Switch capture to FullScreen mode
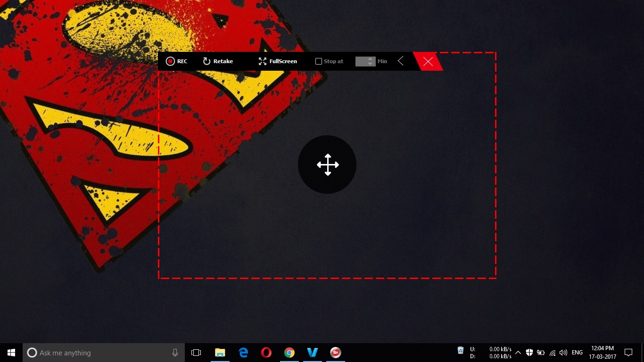 pos(278,61)
